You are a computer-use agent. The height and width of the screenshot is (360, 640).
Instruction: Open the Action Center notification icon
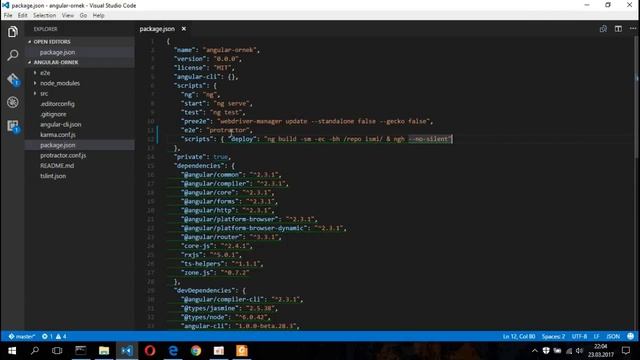coord(626,351)
